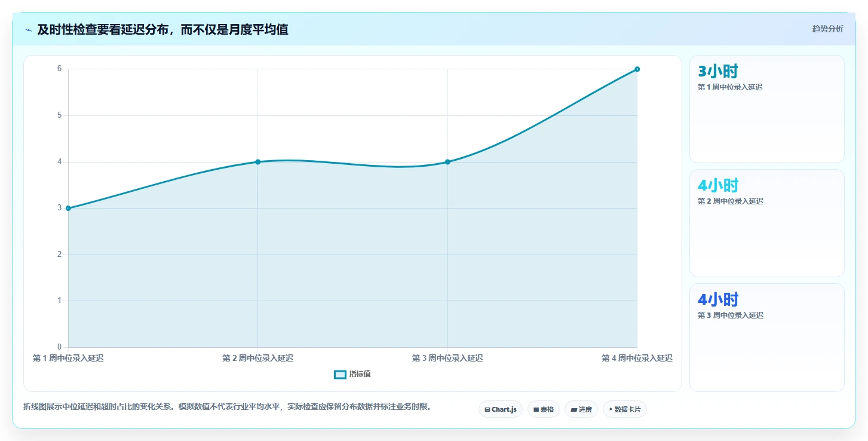The height and width of the screenshot is (441, 868).
Task: Click the 趋势分析 label in header
Action: [827, 29]
